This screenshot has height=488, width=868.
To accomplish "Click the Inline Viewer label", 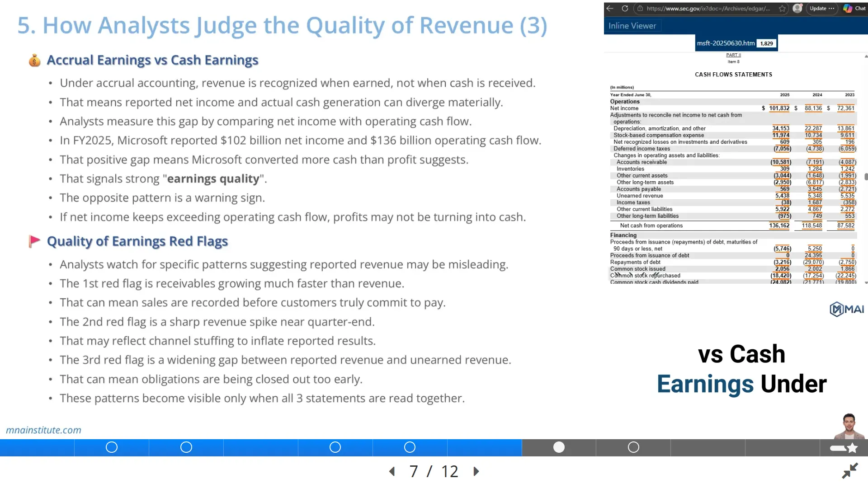I will click(x=632, y=26).
